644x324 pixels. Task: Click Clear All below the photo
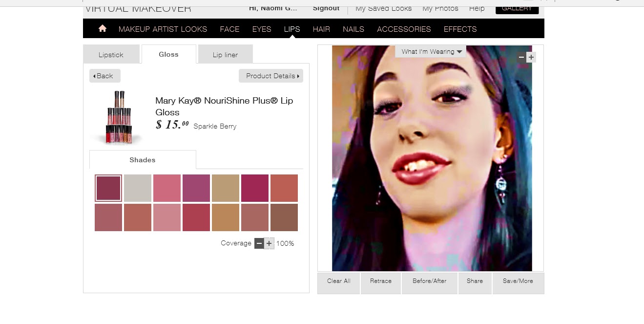339,283
